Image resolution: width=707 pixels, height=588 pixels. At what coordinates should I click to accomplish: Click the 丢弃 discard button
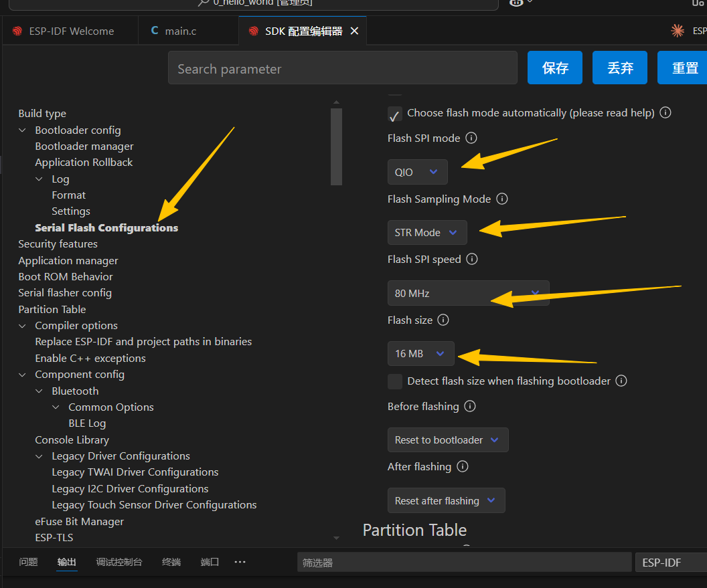click(620, 68)
